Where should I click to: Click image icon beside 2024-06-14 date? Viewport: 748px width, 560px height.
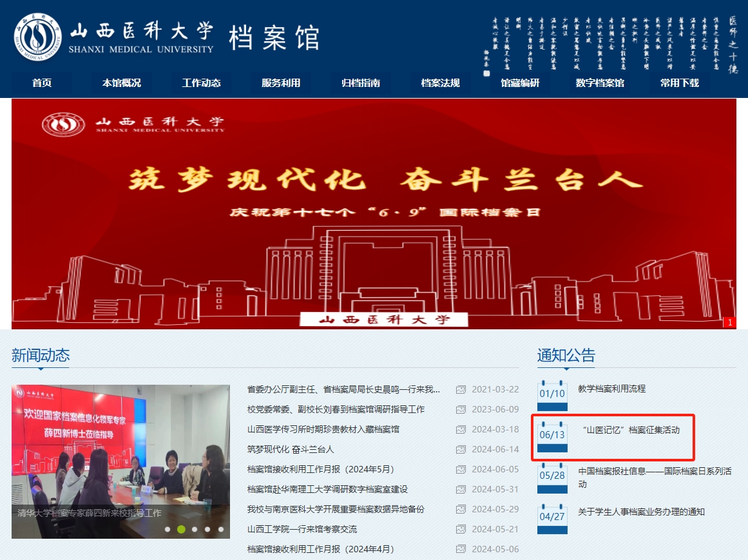click(461, 450)
